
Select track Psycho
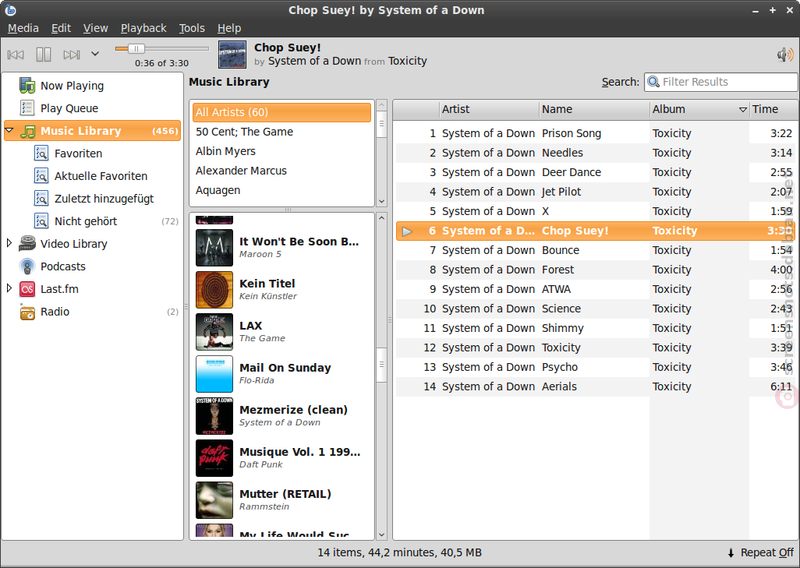pos(595,367)
